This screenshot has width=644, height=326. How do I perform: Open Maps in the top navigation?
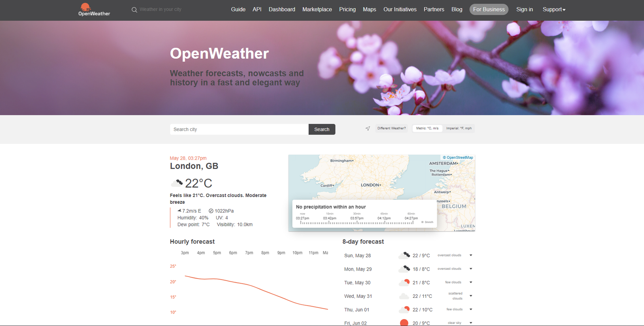coord(369,10)
